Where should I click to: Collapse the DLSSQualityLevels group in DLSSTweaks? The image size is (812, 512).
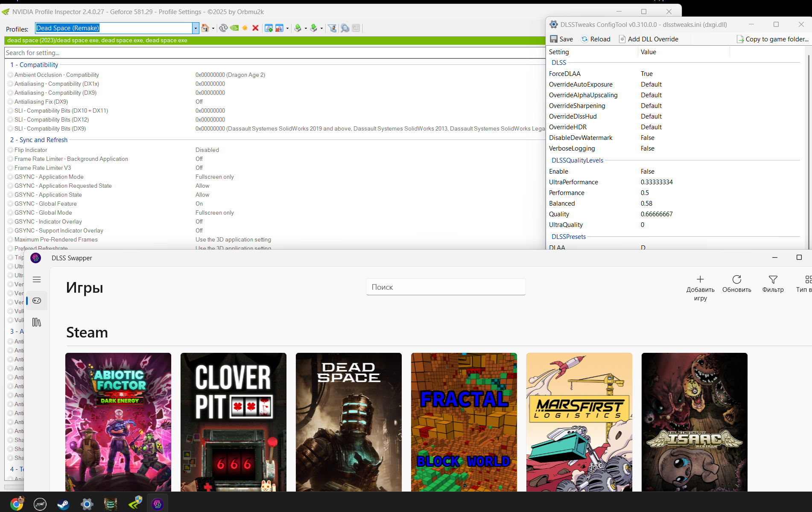click(577, 160)
